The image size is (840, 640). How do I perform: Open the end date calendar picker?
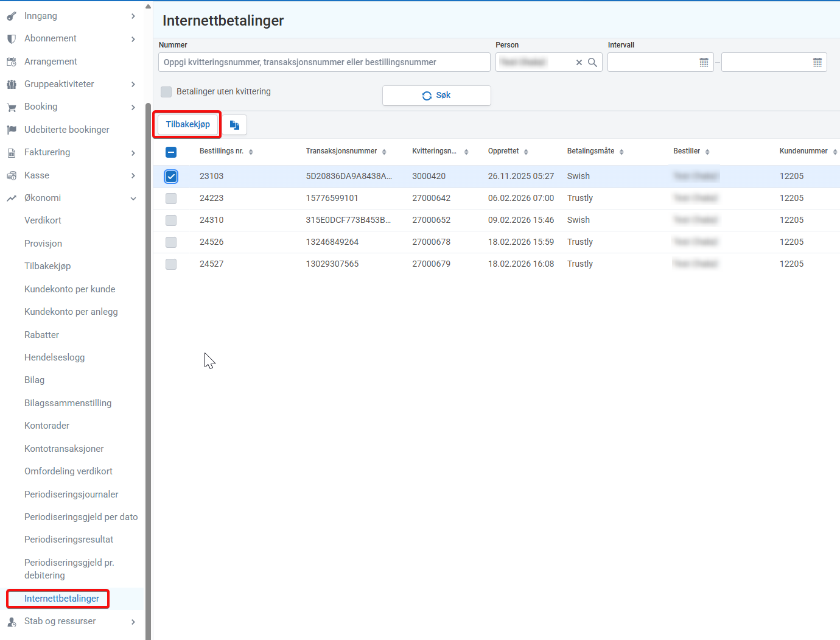pos(817,63)
